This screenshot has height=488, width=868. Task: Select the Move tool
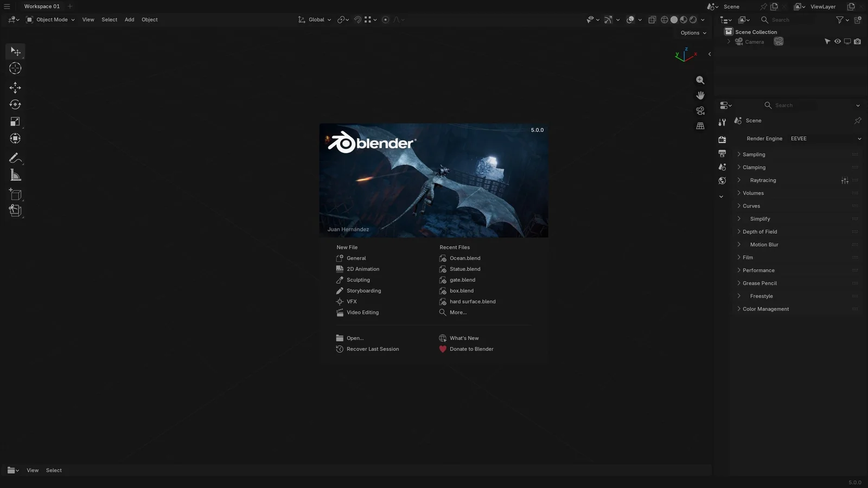point(15,87)
